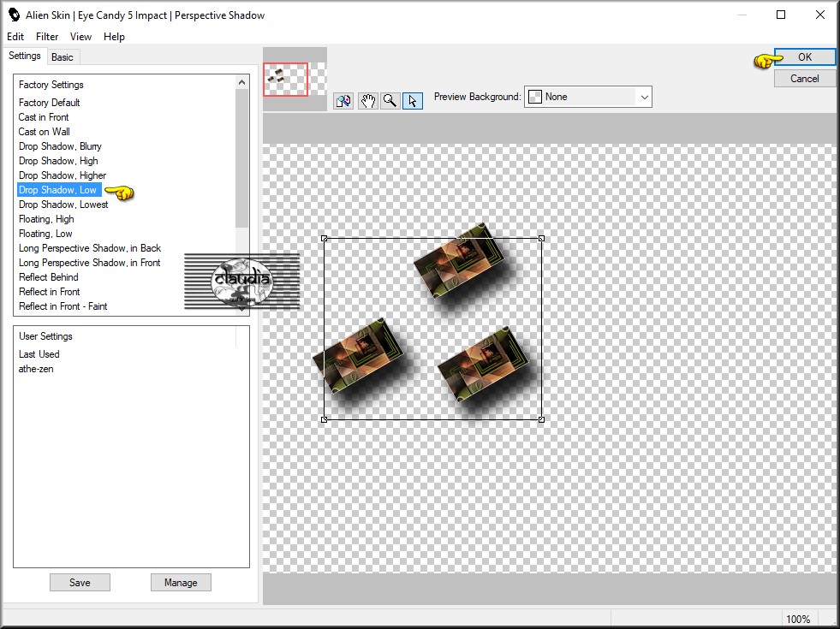
Task: Open the Help menu
Action: point(114,37)
